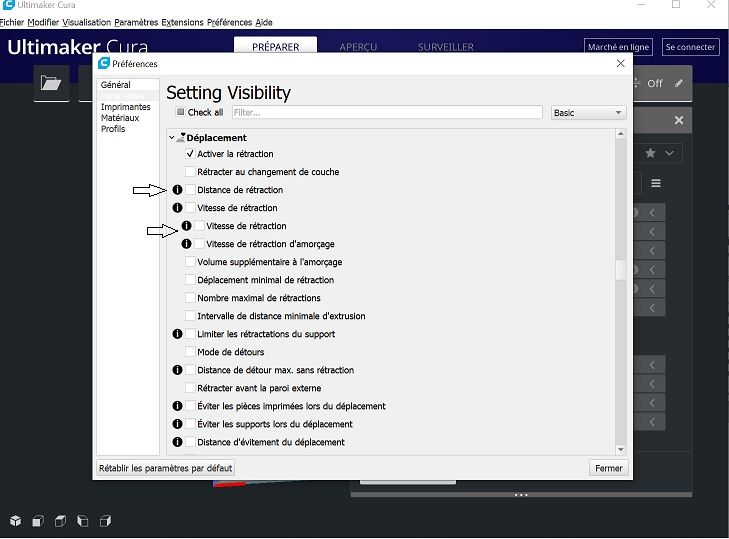This screenshot has width=729, height=539.
Task: Click the settings list scrollbar thumb
Action: (x=620, y=270)
